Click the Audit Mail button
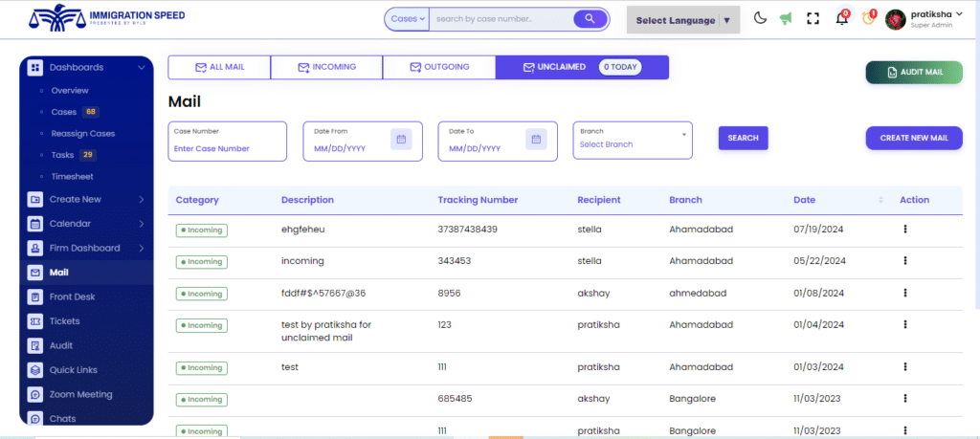Viewport: 980px width, 439px height. pos(913,72)
